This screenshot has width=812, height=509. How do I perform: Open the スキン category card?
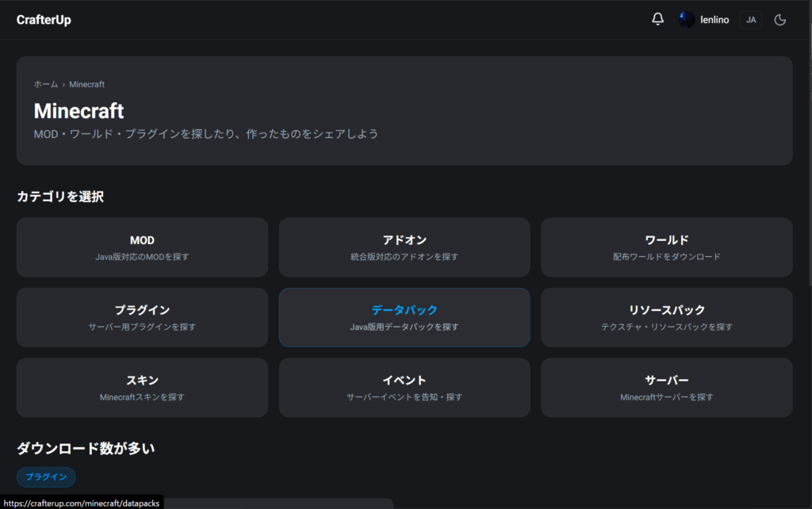pyautogui.click(x=142, y=387)
